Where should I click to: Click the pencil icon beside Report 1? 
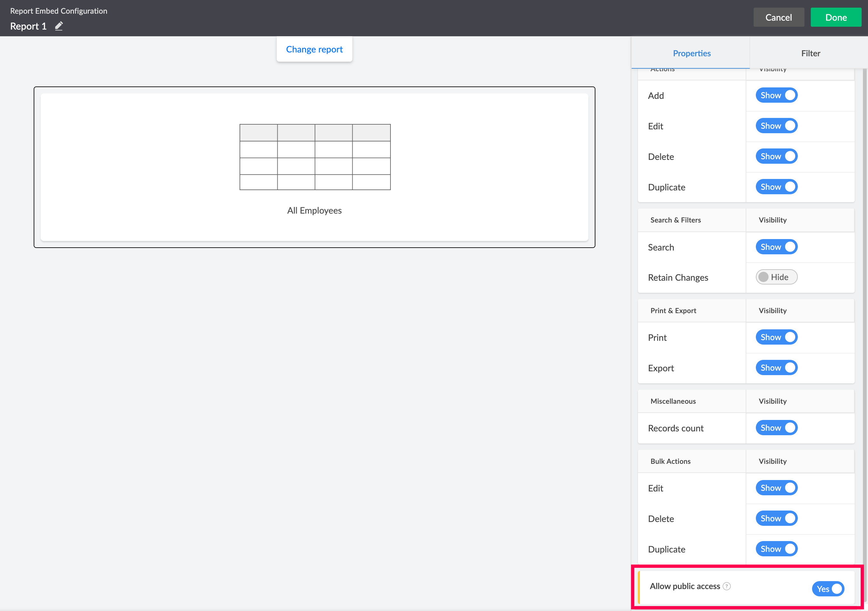tap(58, 26)
